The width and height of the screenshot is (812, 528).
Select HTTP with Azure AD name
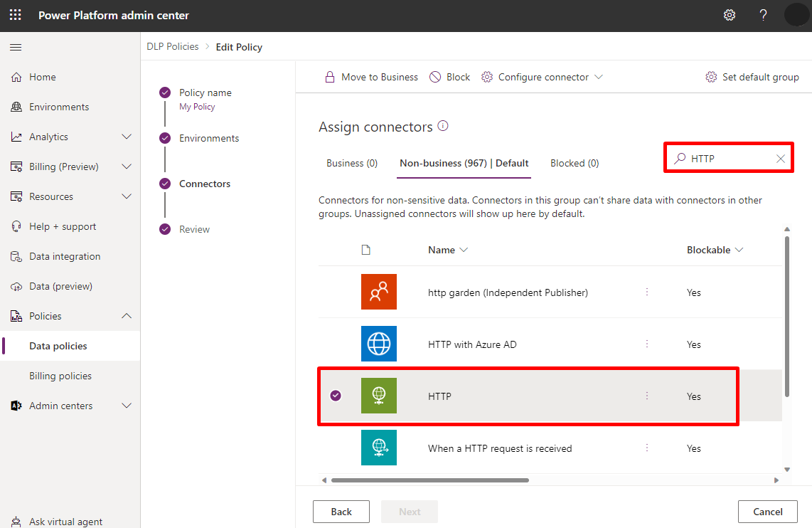tap(471, 344)
